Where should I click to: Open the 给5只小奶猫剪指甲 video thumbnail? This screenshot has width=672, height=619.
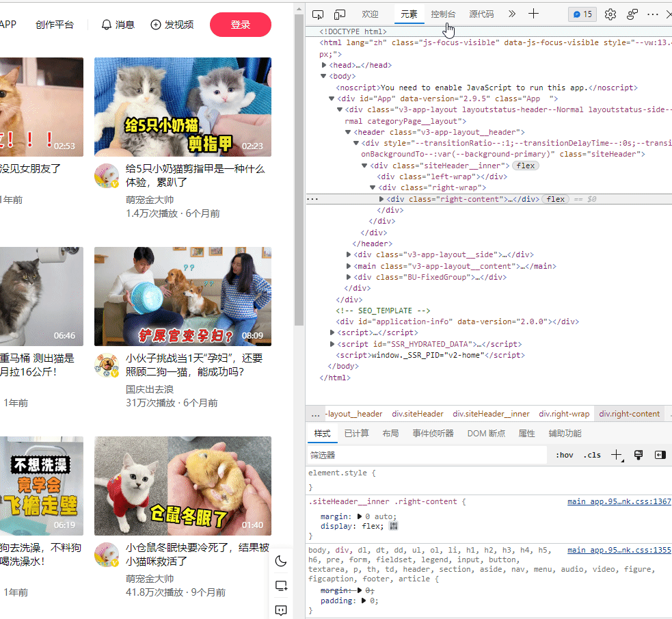(183, 107)
